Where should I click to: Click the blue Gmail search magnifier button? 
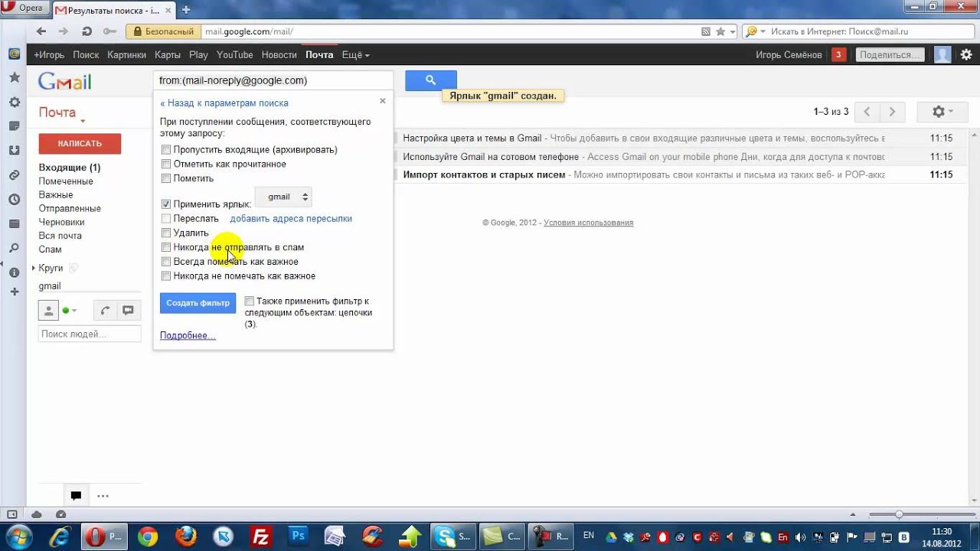(x=430, y=80)
